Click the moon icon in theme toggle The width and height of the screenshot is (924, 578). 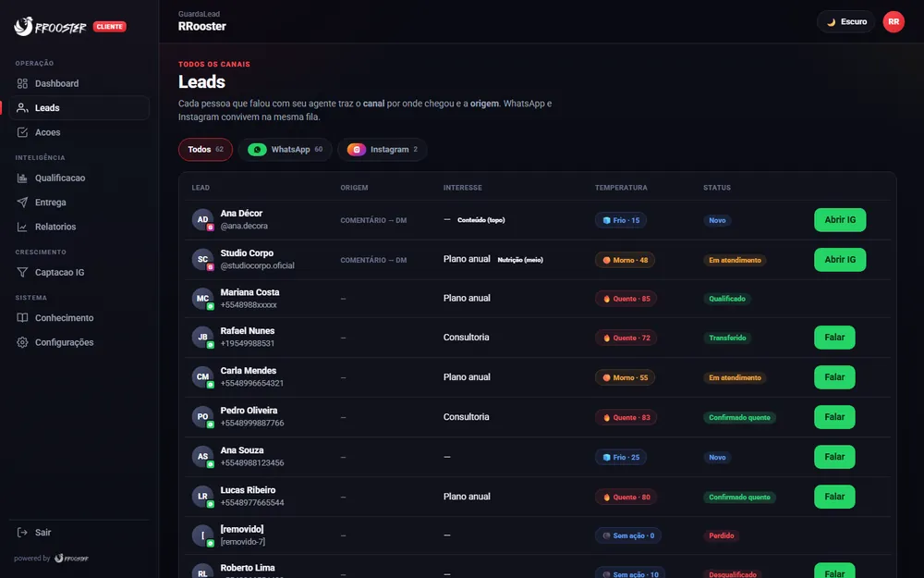832,22
